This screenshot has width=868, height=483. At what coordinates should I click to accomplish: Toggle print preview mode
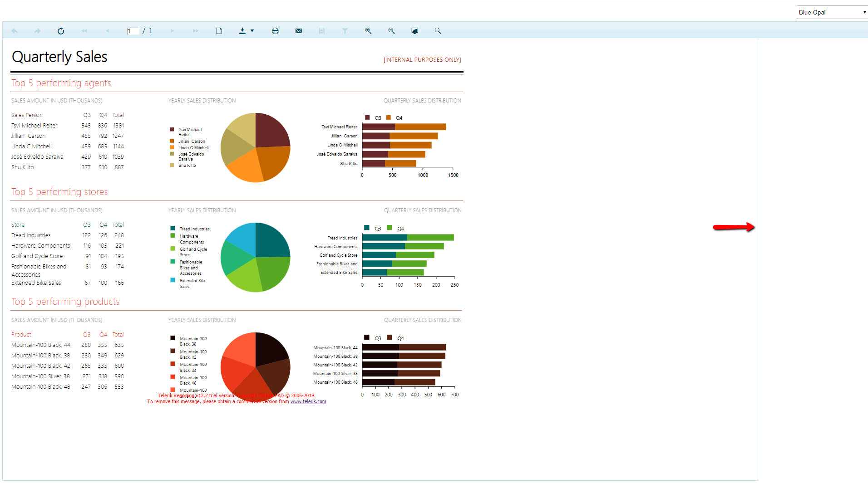click(x=219, y=31)
